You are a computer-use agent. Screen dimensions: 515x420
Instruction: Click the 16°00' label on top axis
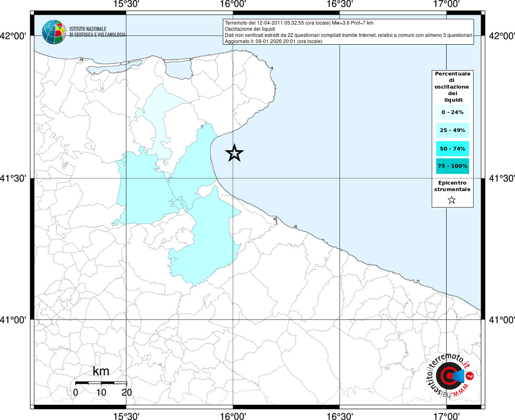click(x=233, y=5)
